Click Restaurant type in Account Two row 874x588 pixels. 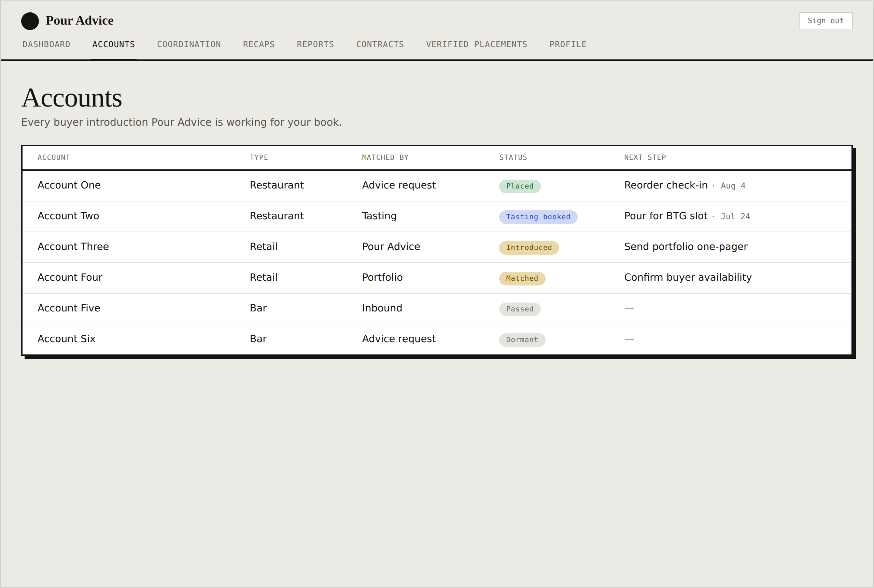pos(277,216)
